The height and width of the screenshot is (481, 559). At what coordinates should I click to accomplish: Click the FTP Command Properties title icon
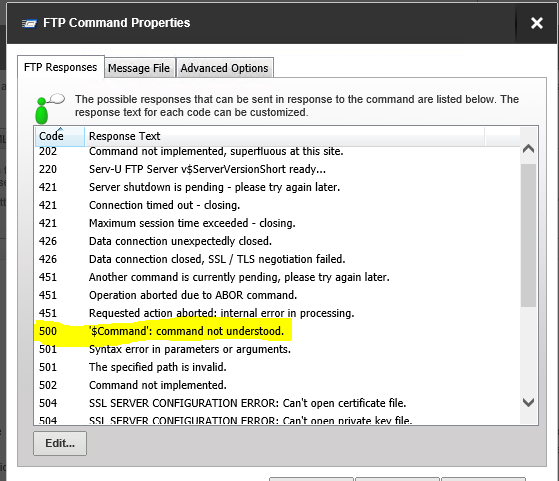point(29,24)
